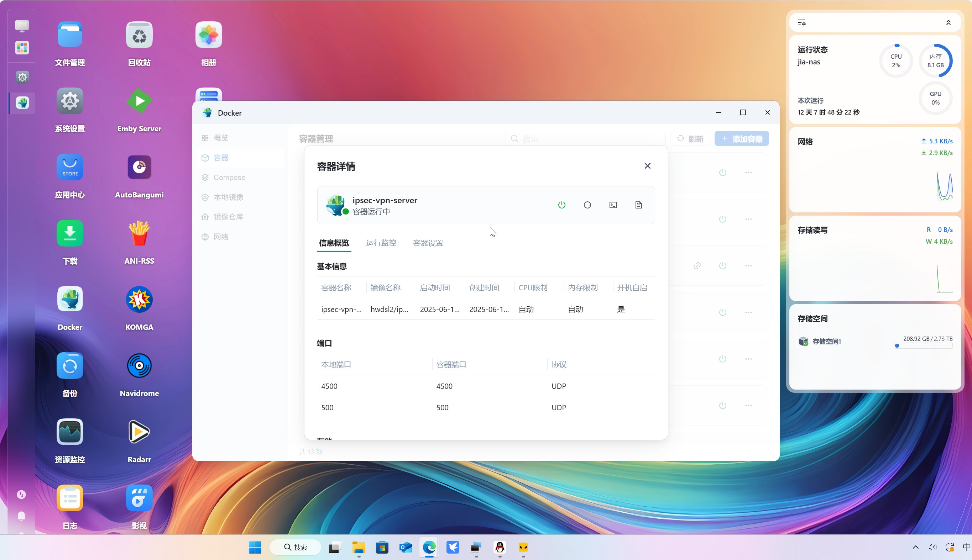Open the AutoBangumi desktop icon
972x560 pixels.
click(139, 168)
